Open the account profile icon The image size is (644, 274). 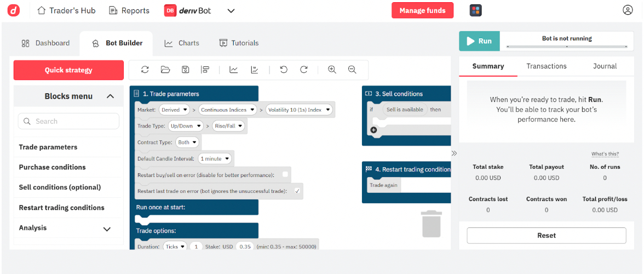pyautogui.click(x=627, y=10)
